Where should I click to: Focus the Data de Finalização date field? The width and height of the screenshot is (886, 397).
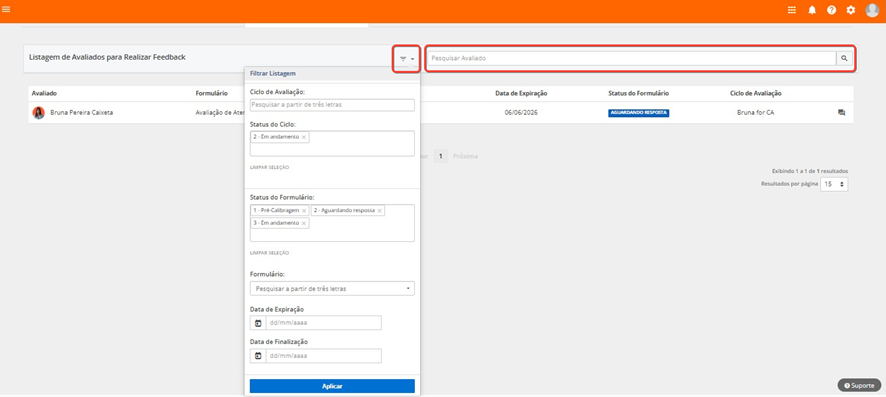click(324, 356)
